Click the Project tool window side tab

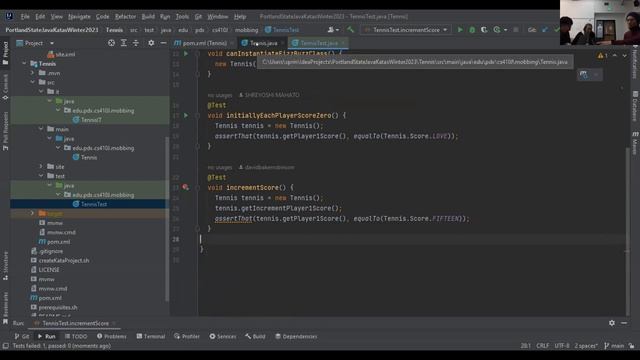pos(5,53)
